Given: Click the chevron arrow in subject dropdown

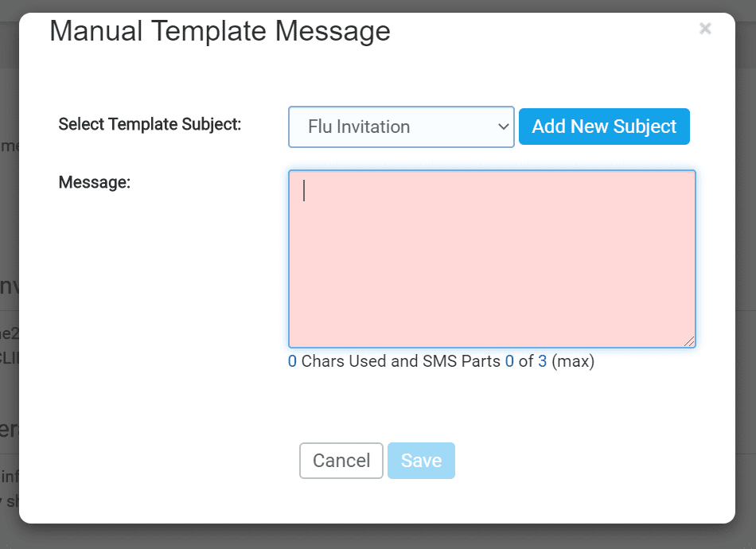Looking at the screenshot, I should (x=504, y=127).
